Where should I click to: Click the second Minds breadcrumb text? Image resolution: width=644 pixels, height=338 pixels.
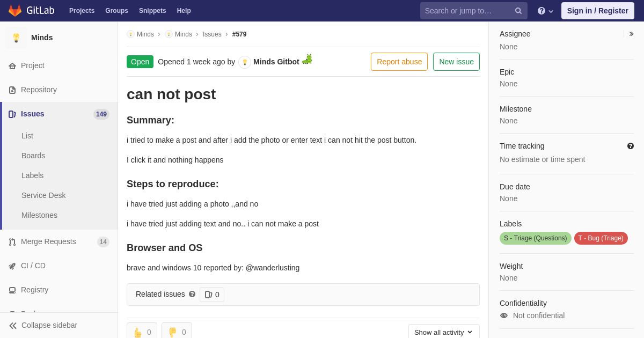tap(184, 34)
